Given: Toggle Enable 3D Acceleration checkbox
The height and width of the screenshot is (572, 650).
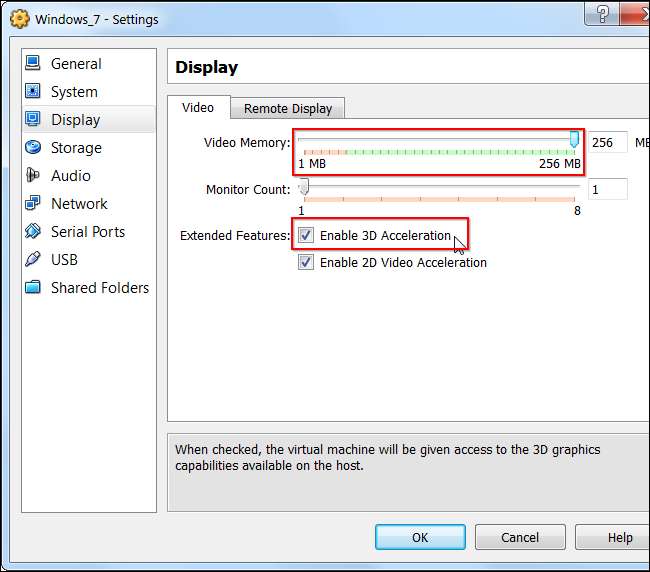Looking at the screenshot, I should (306, 235).
